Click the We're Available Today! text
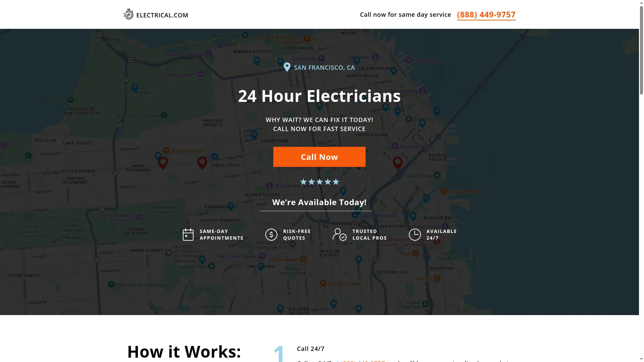Viewport: 644px width, 362px height. [x=319, y=202]
